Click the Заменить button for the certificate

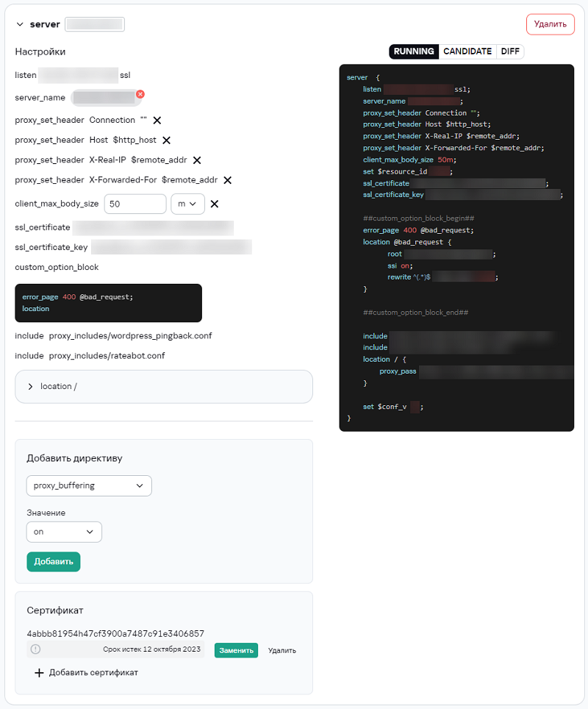click(236, 650)
